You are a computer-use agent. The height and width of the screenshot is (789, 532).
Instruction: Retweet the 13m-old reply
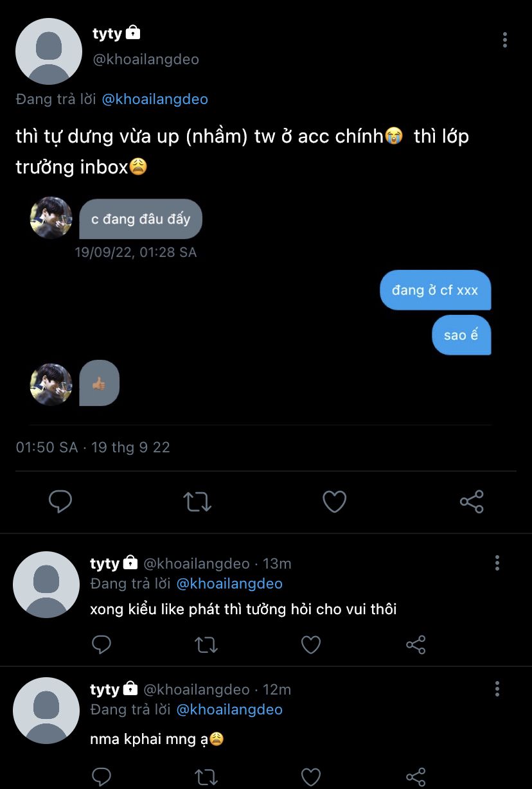coord(206,644)
